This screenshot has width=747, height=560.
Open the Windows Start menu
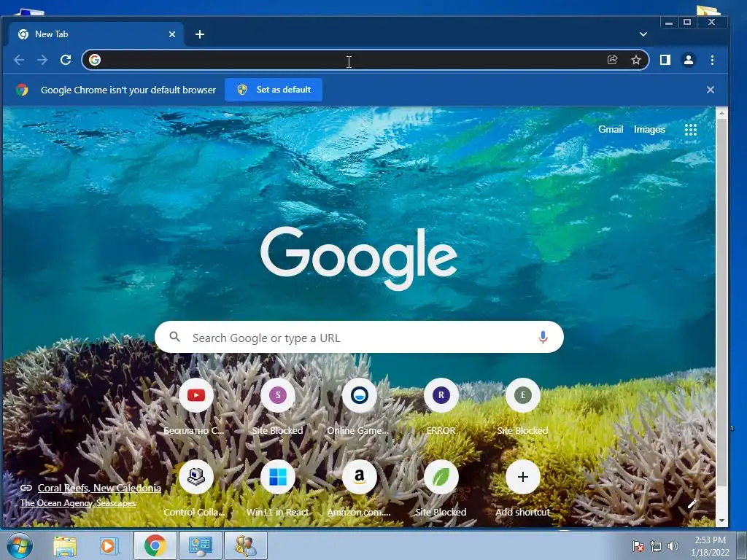click(19, 545)
